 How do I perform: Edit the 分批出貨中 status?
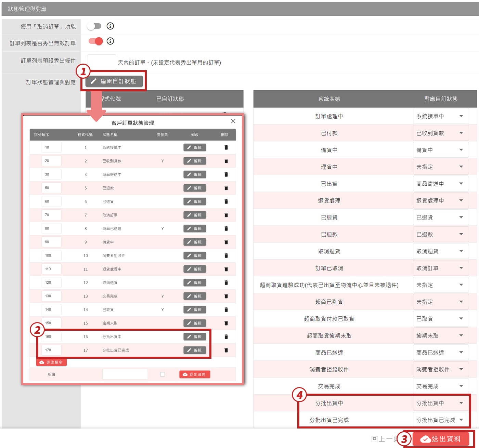[x=195, y=337]
